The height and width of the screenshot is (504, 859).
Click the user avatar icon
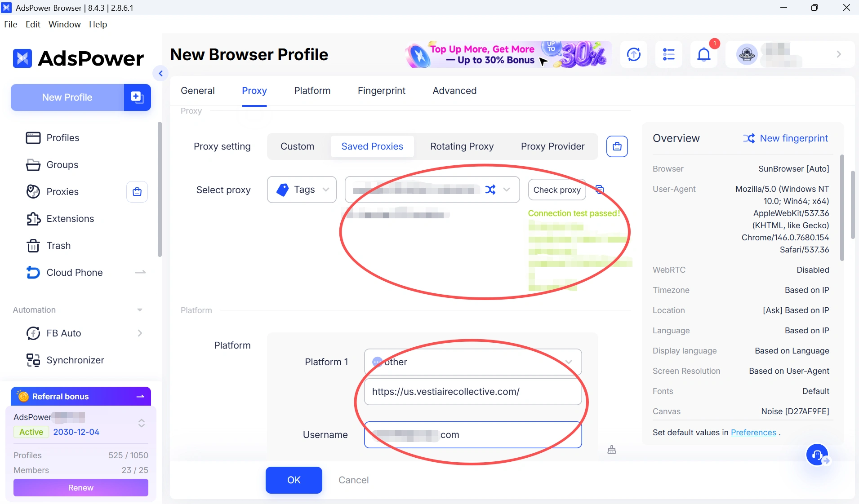747,54
